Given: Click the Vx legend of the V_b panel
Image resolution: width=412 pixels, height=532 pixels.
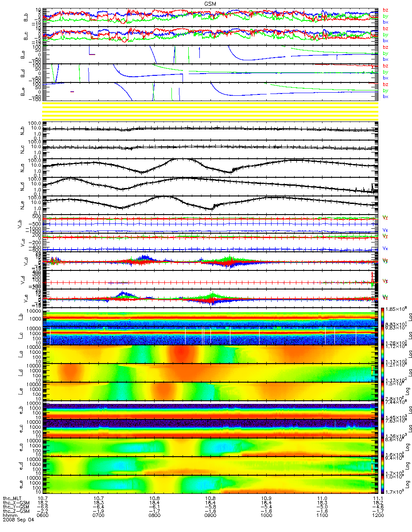Looking at the screenshot, I should click(385, 230).
